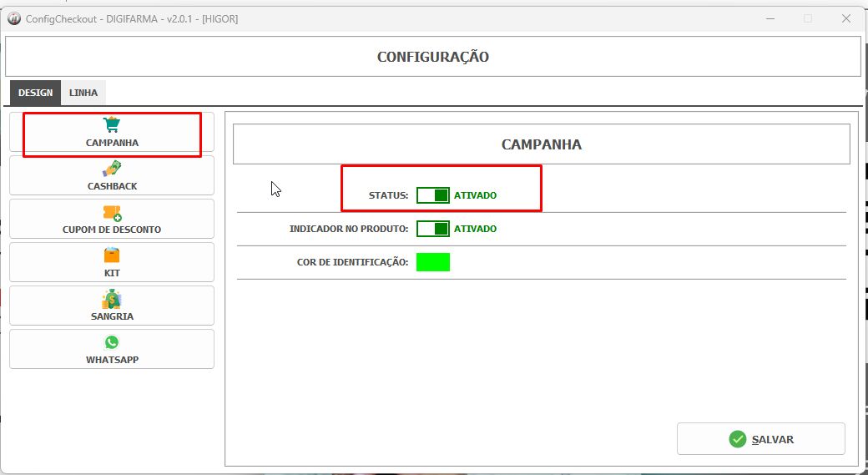Click the Salvar button
Screen dimensions: 868x475
tap(760, 439)
